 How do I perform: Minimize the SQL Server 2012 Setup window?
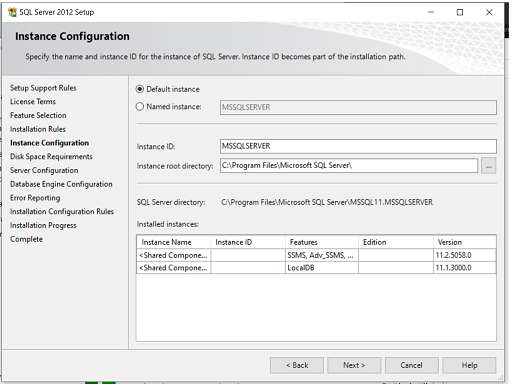coord(431,12)
